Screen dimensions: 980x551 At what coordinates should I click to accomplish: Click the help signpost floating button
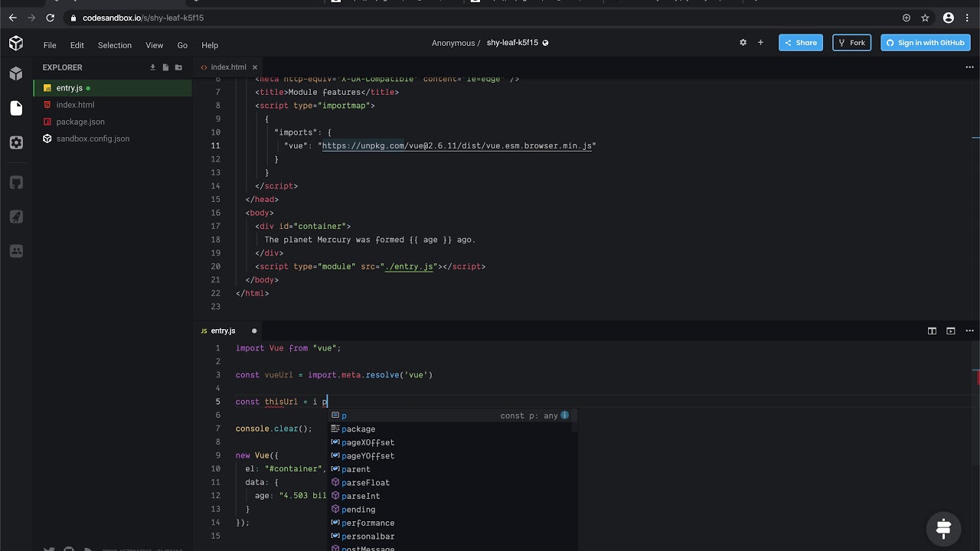click(943, 528)
